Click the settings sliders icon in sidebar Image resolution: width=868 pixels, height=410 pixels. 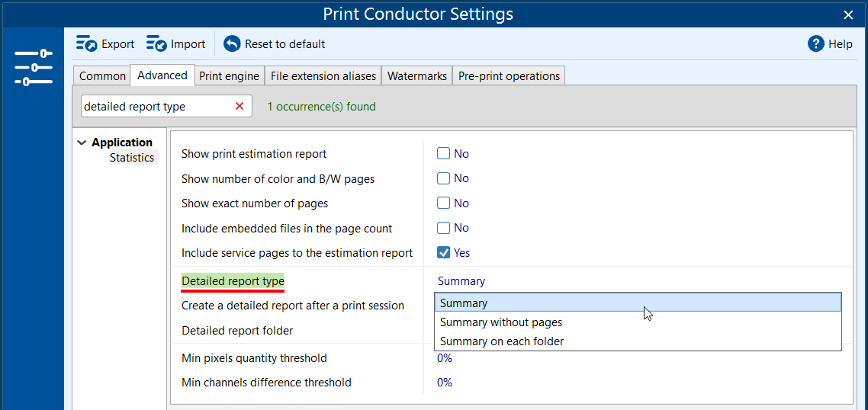(33, 67)
